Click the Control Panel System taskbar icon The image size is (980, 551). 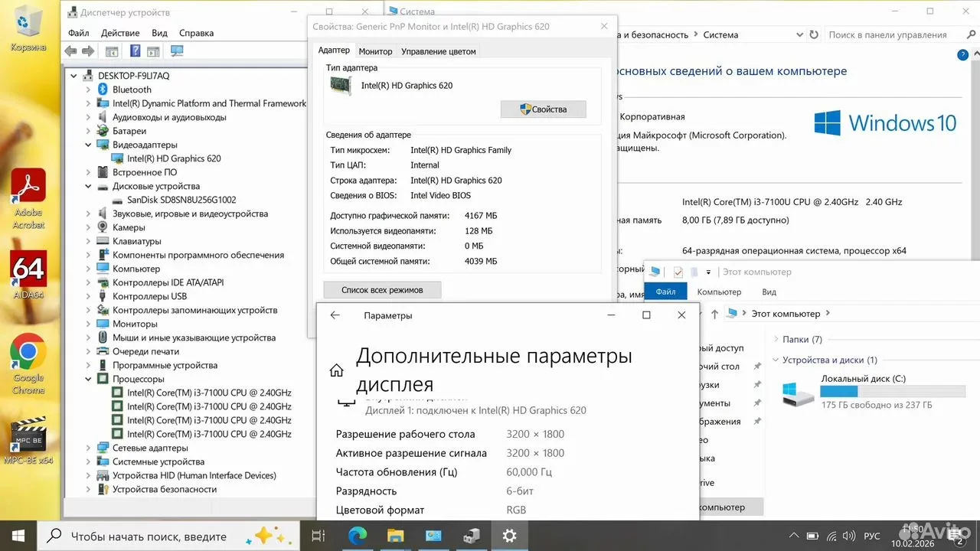click(x=433, y=535)
